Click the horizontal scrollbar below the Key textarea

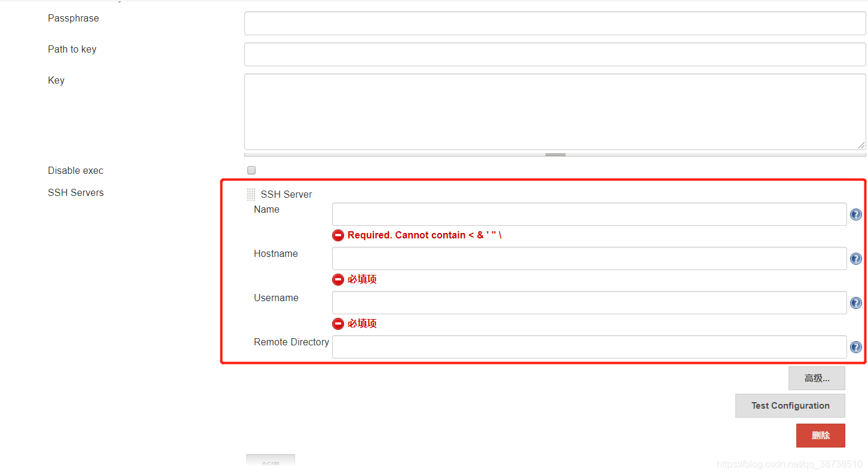(x=554, y=154)
